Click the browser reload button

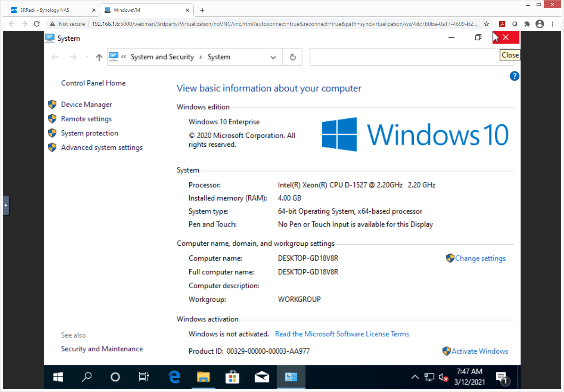tap(37, 24)
